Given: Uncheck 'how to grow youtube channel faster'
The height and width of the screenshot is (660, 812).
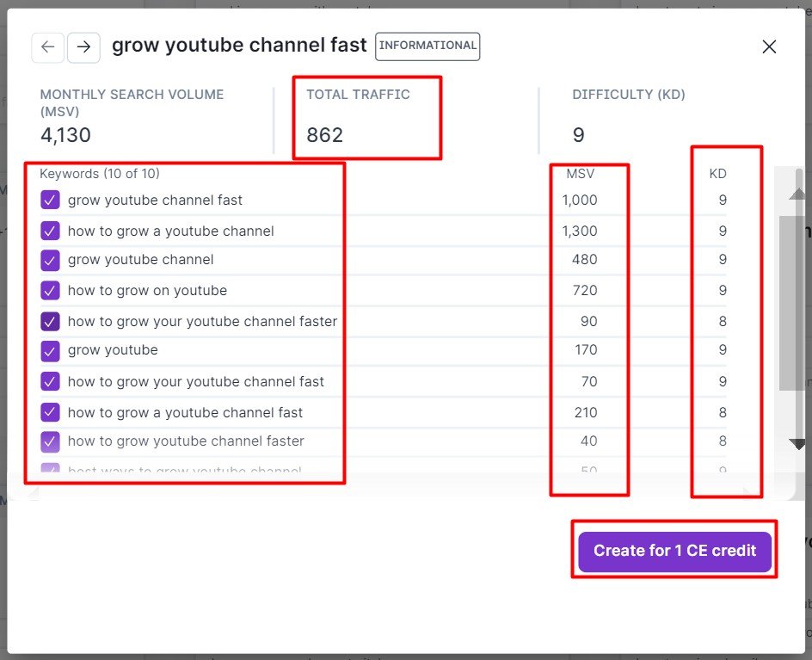Looking at the screenshot, I should click(x=50, y=441).
